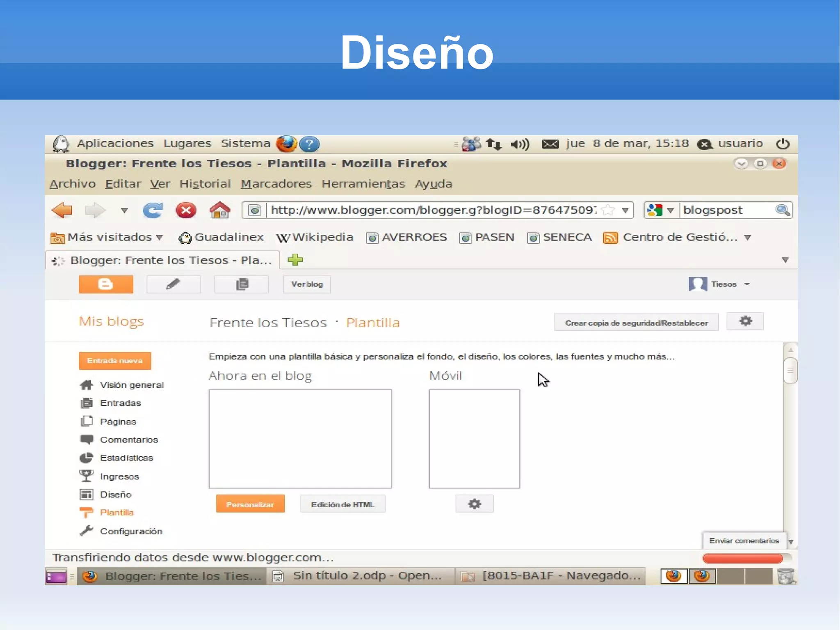This screenshot has height=630, width=840.
Task: Open mobile template gear settings
Action: [x=475, y=504]
